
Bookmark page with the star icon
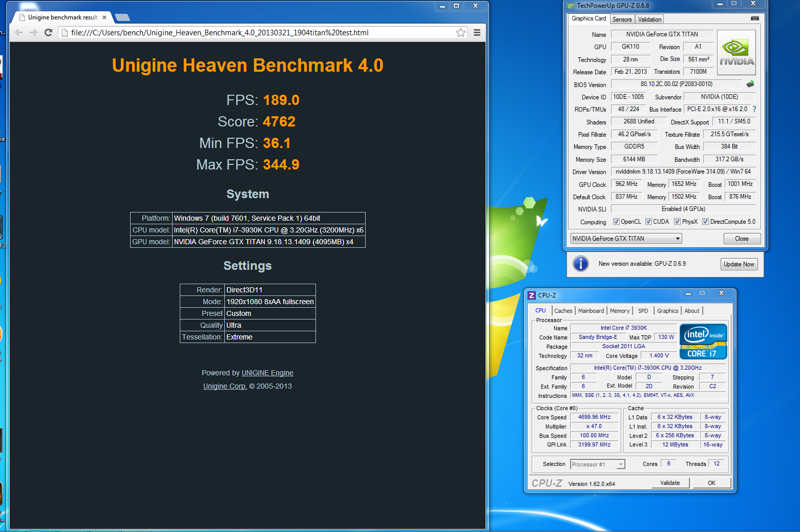coord(460,33)
